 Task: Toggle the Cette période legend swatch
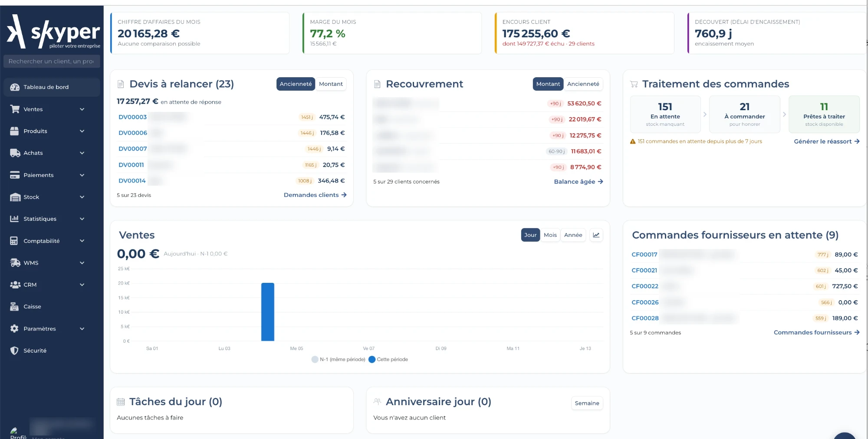372,360
